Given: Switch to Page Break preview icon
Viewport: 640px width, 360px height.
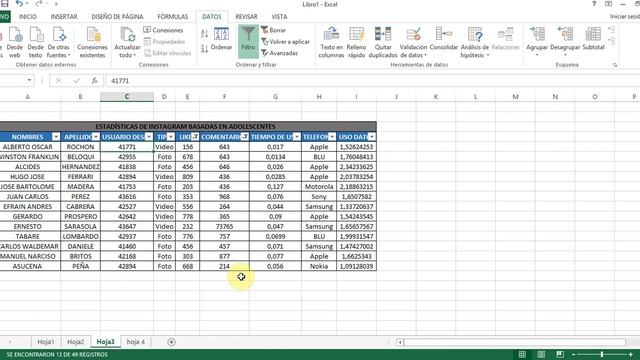Looking at the screenshot, I should tap(560, 354).
